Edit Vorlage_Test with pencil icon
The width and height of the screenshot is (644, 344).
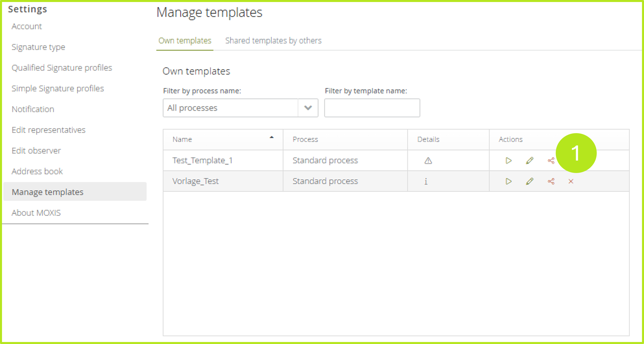[530, 181]
